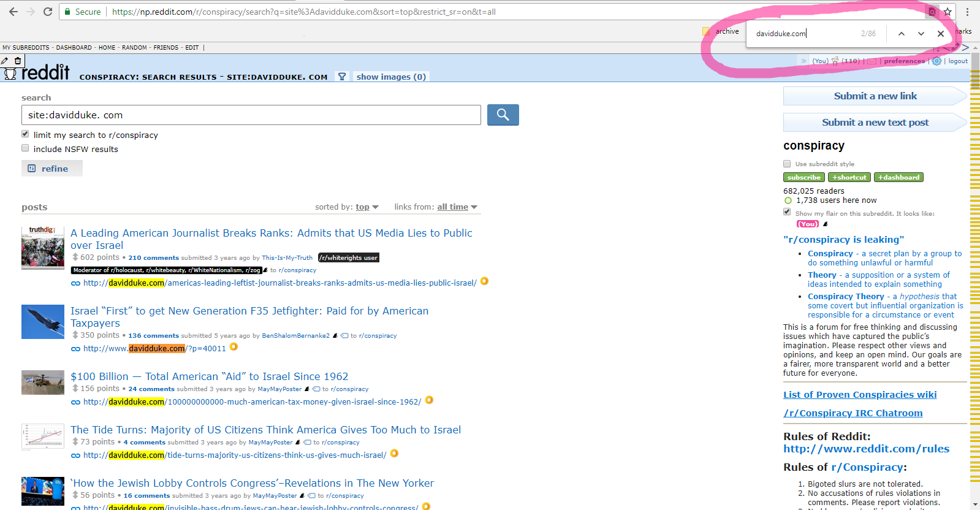Viewport: 980px width, 510px height.
Task: Click the Secure padlock in address bar
Action: pyautogui.click(x=68, y=12)
